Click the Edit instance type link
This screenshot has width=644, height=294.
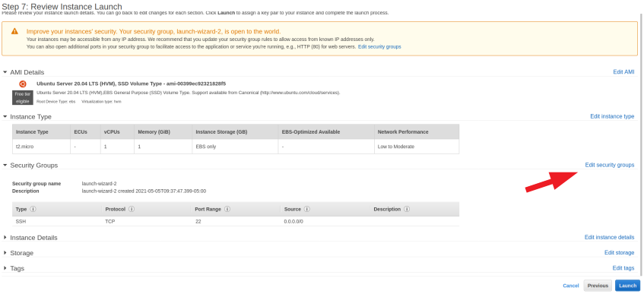tap(612, 117)
